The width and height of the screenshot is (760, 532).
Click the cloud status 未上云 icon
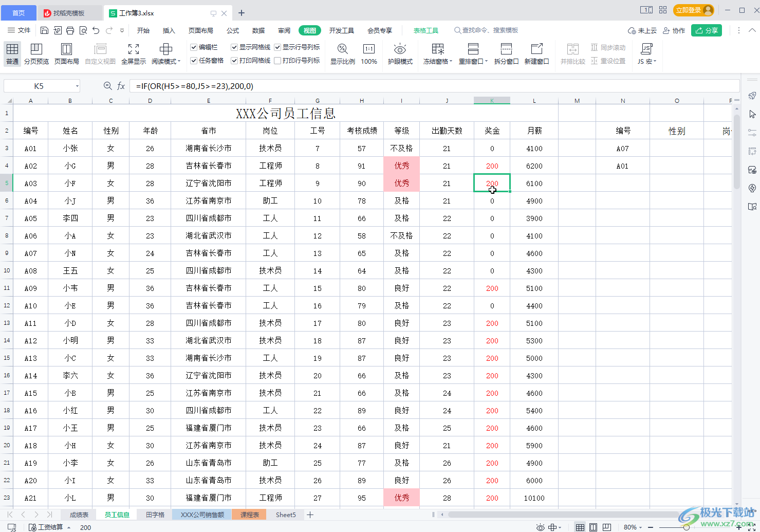pos(642,30)
